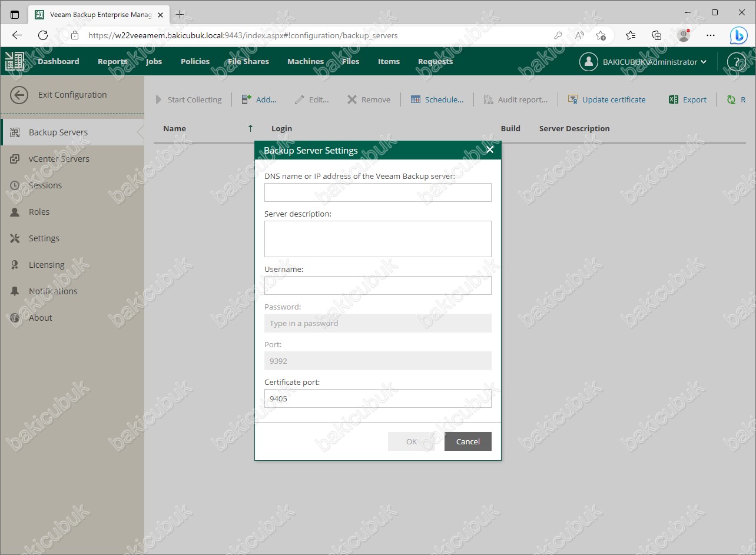Click Audit report... in the toolbar
The width and height of the screenshot is (756, 555).
(516, 99)
